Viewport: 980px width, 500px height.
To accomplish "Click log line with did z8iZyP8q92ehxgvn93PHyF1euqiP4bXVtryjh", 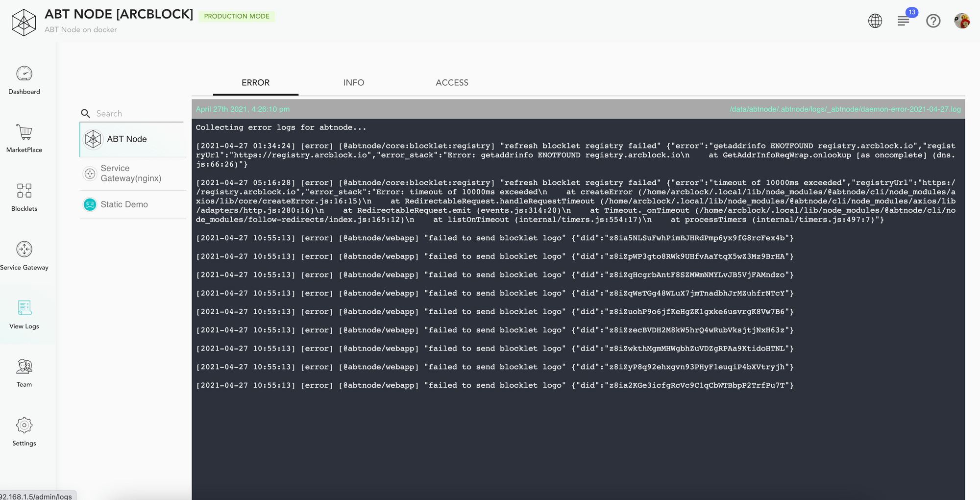I will click(495, 367).
